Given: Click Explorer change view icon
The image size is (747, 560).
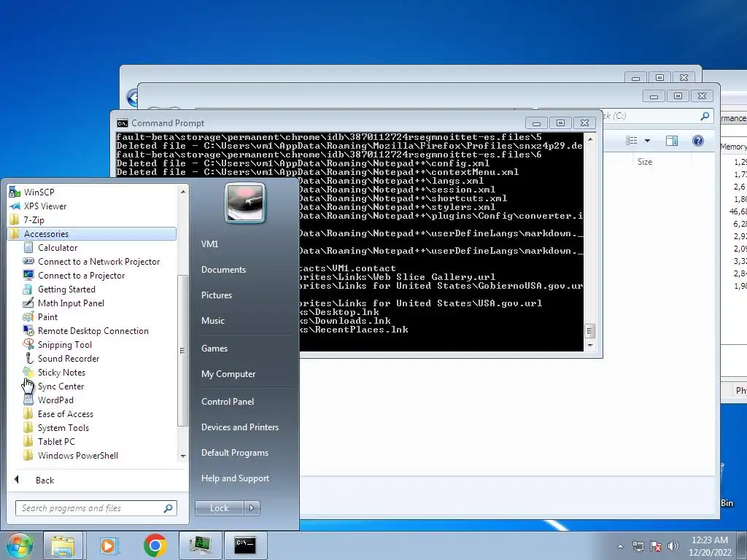Looking at the screenshot, I should (x=631, y=141).
